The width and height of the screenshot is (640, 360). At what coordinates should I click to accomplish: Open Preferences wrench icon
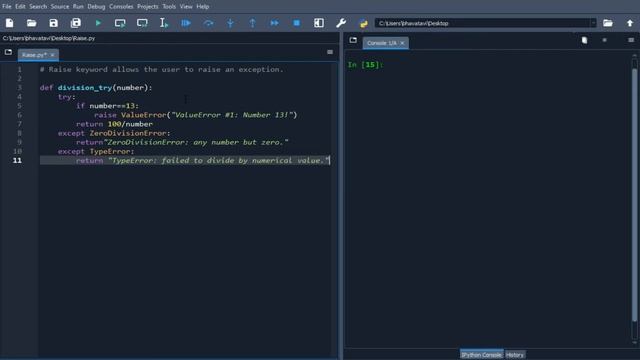(x=341, y=23)
